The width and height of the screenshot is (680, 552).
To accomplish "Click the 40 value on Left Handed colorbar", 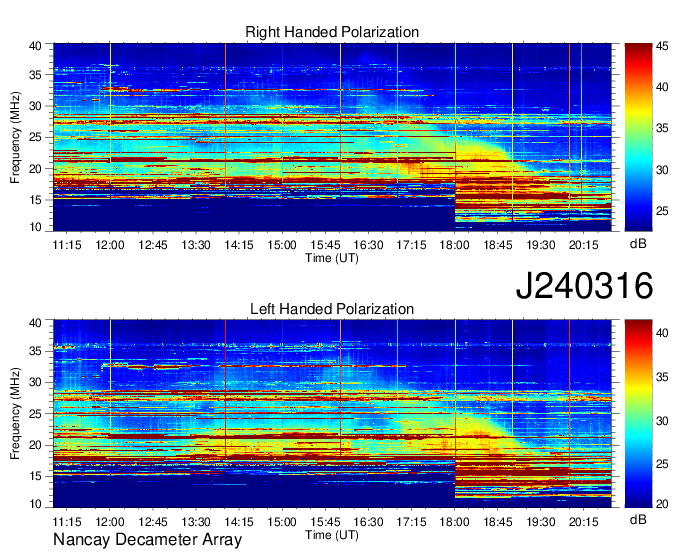I will pos(662,333).
